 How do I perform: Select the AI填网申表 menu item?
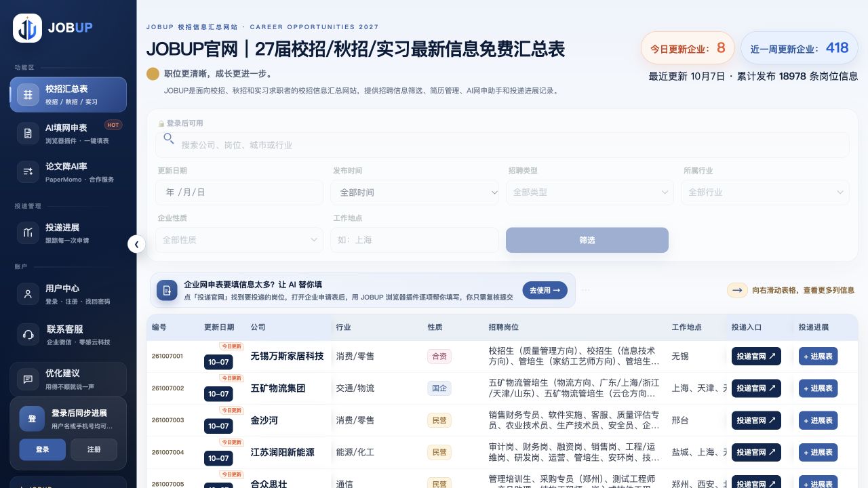pyautogui.click(x=68, y=134)
